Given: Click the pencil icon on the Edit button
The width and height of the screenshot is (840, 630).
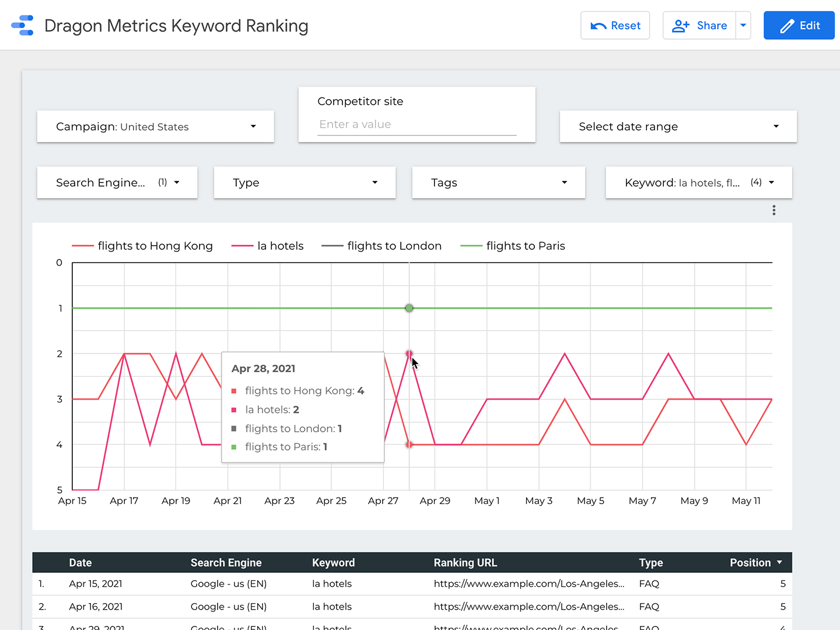Looking at the screenshot, I should point(787,25).
